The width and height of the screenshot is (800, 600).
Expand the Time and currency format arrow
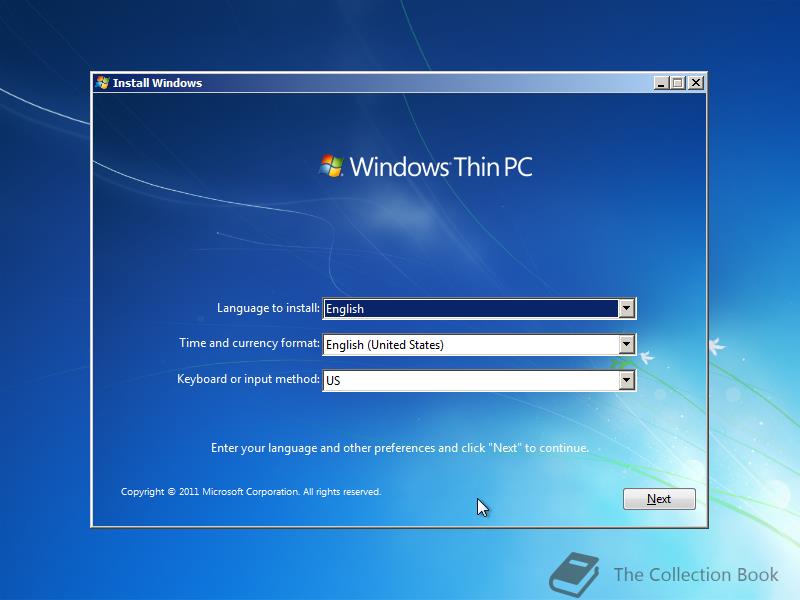(626, 344)
